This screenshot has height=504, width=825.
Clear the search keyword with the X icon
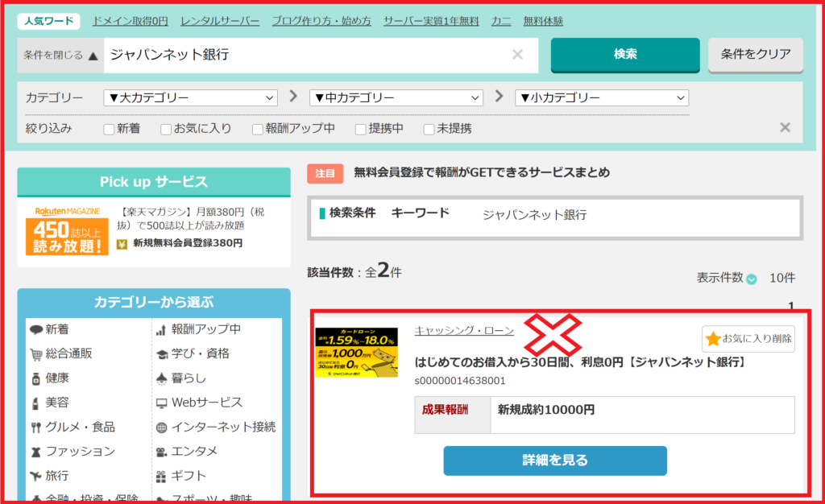tap(518, 54)
